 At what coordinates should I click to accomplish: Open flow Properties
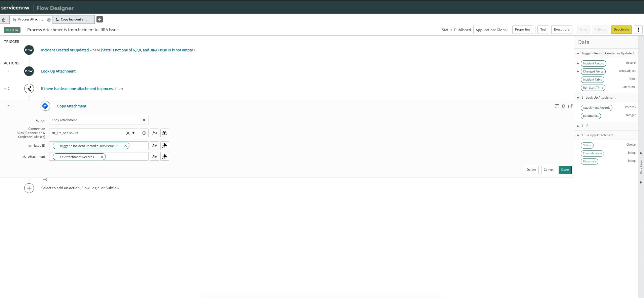522,30
